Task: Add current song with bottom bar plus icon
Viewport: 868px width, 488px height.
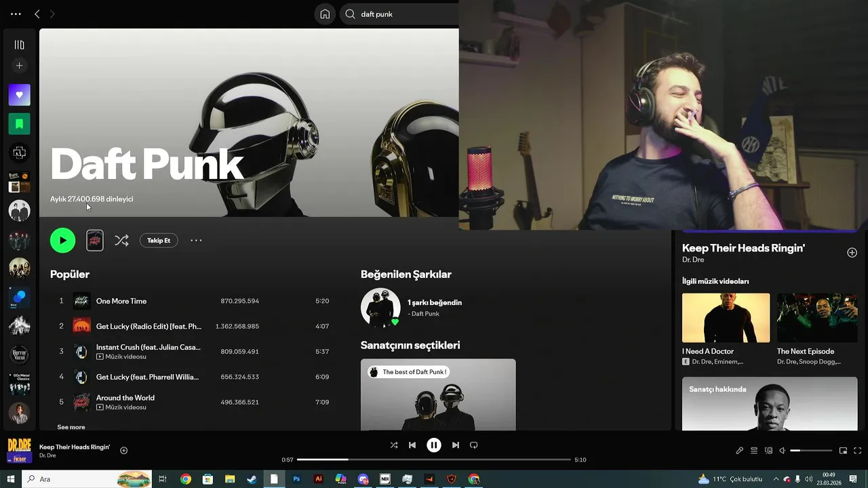Action: pyautogui.click(x=123, y=450)
